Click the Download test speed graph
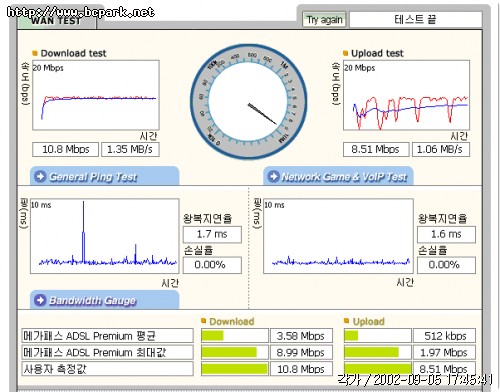This screenshot has width=500, height=392. click(x=96, y=95)
